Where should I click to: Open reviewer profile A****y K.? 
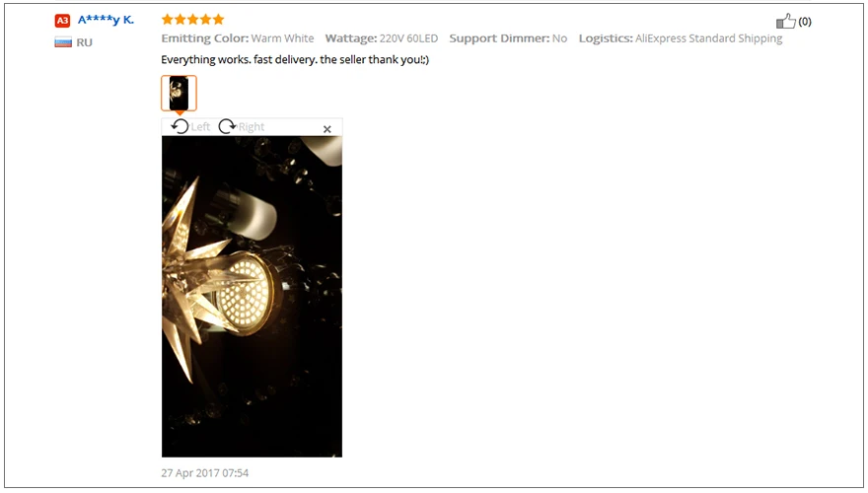pos(106,20)
